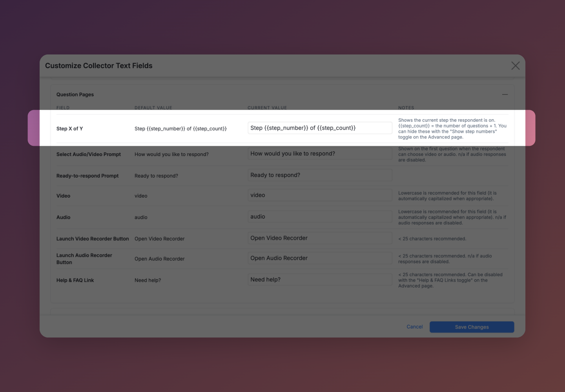
Task: Click the default value 'Need help?'
Action: pyautogui.click(x=148, y=280)
